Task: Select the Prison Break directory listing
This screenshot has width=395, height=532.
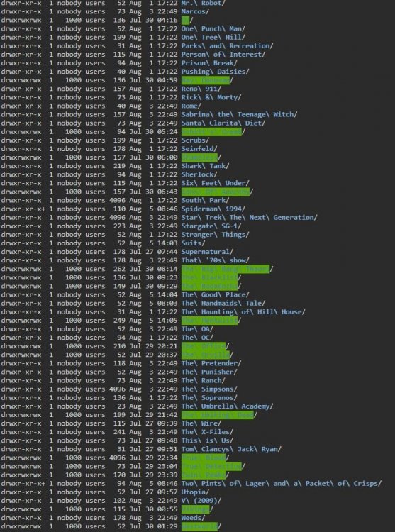Action: point(209,63)
